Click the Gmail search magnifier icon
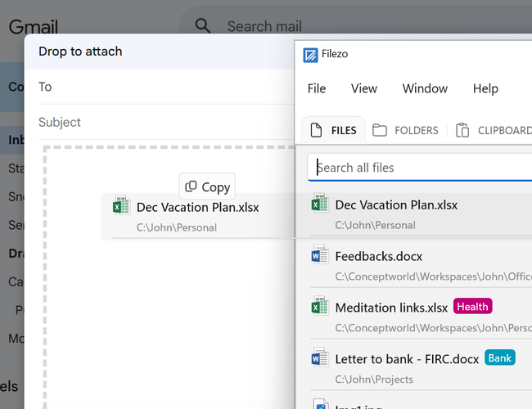This screenshot has height=409, width=532. [x=202, y=26]
